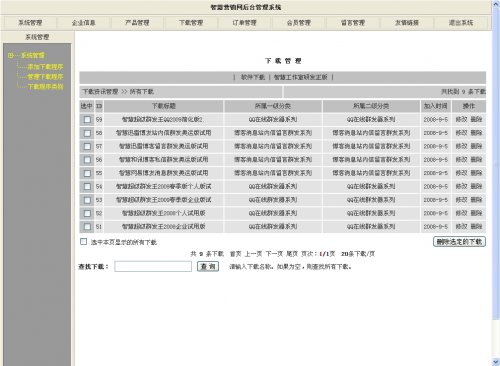The width and height of the screenshot is (500, 366).
Task: Click 删除 for download ID 54
Action: (x=477, y=186)
